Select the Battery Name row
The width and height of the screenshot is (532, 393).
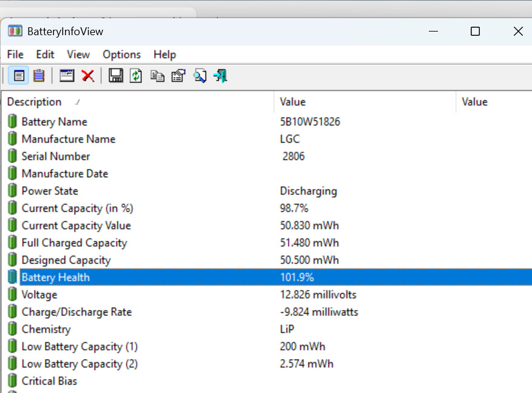point(55,122)
